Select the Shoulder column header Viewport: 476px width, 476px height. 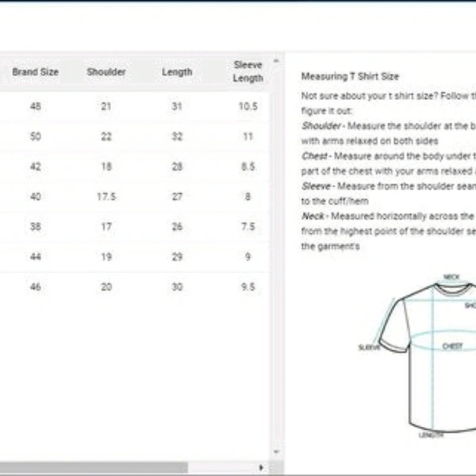[x=106, y=72]
